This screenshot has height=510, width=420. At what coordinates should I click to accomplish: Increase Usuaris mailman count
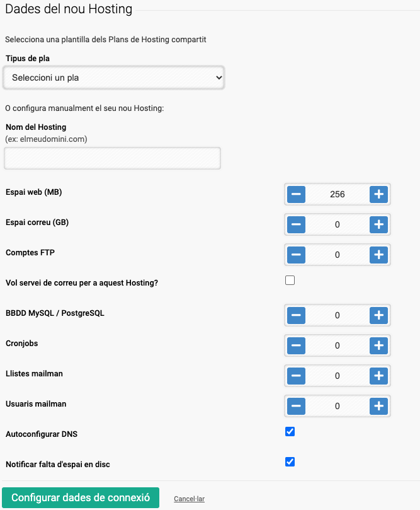coord(378,406)
